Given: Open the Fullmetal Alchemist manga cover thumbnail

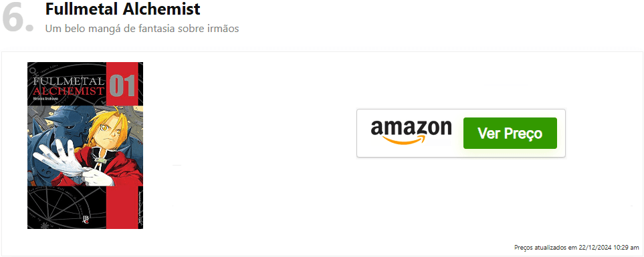Looking at the screenshot, I should [x=85, y=146].
